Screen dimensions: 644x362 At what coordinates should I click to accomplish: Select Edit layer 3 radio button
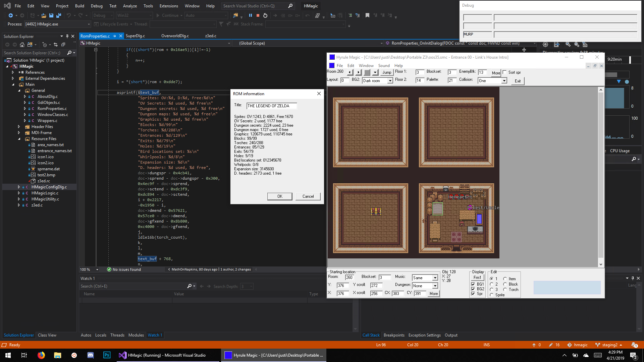492,290
